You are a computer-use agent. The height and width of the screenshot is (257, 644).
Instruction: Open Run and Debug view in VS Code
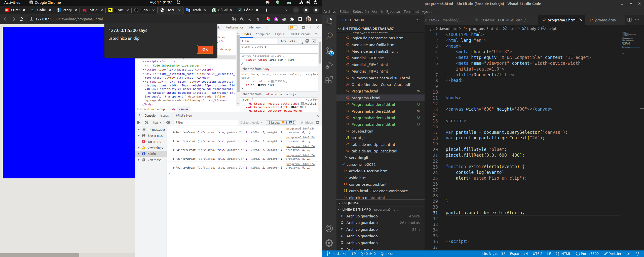[329, 65]
